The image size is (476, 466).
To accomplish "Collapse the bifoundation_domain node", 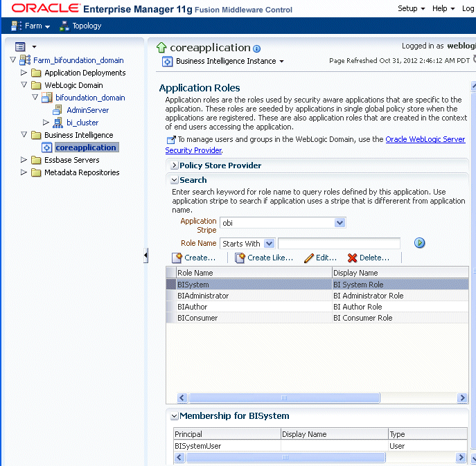I will (x=35, y=97).
